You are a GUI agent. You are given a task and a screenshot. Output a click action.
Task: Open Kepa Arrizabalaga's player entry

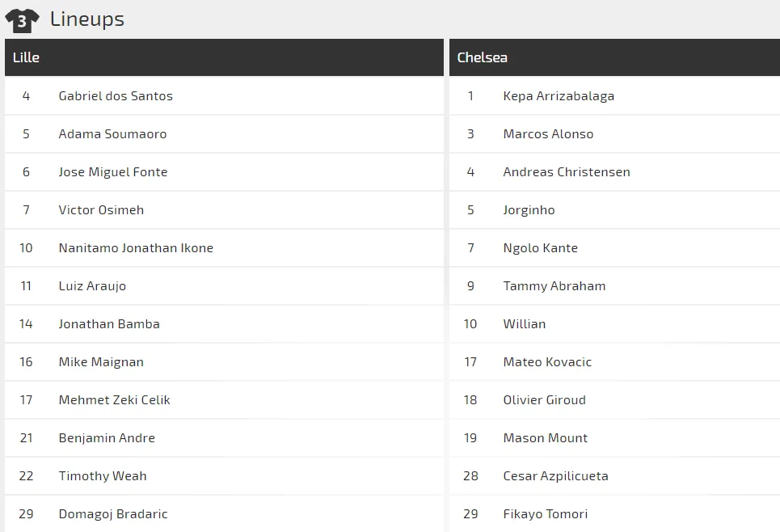click(x=559, y=96)
